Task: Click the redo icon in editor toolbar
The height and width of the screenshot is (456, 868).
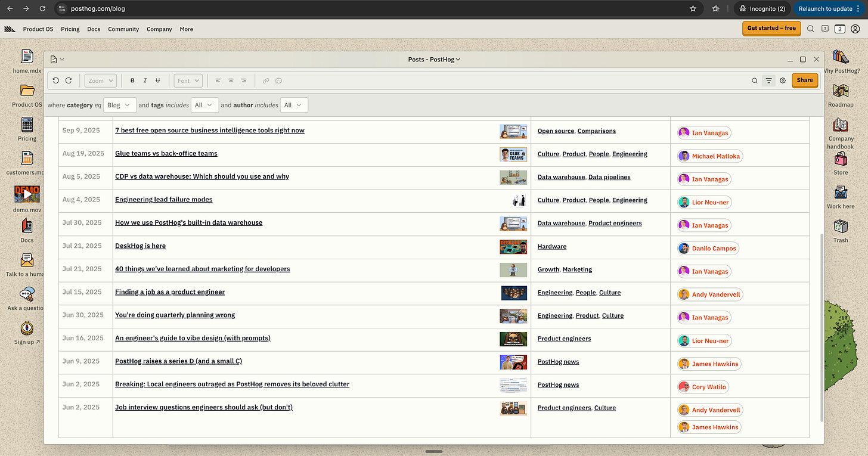Action: (x=69, y=80)
